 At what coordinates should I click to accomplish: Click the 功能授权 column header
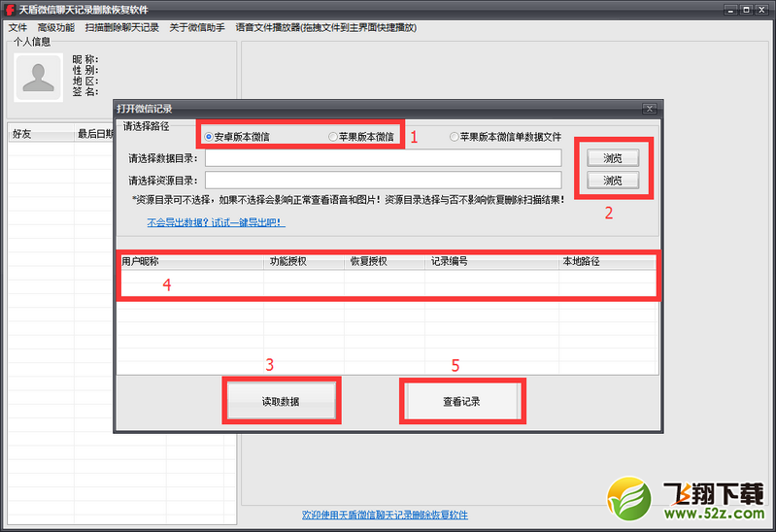pyautogui.click(x=304, y=262)
